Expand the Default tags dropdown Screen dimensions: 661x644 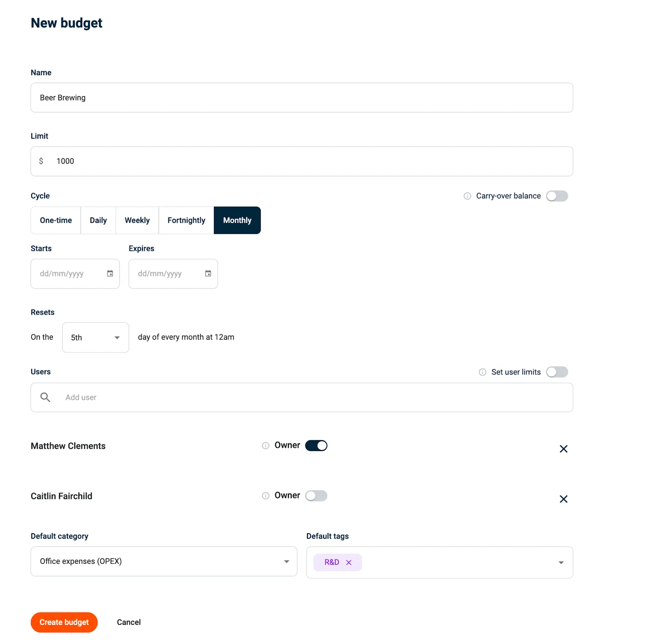(x=561, y=562)
